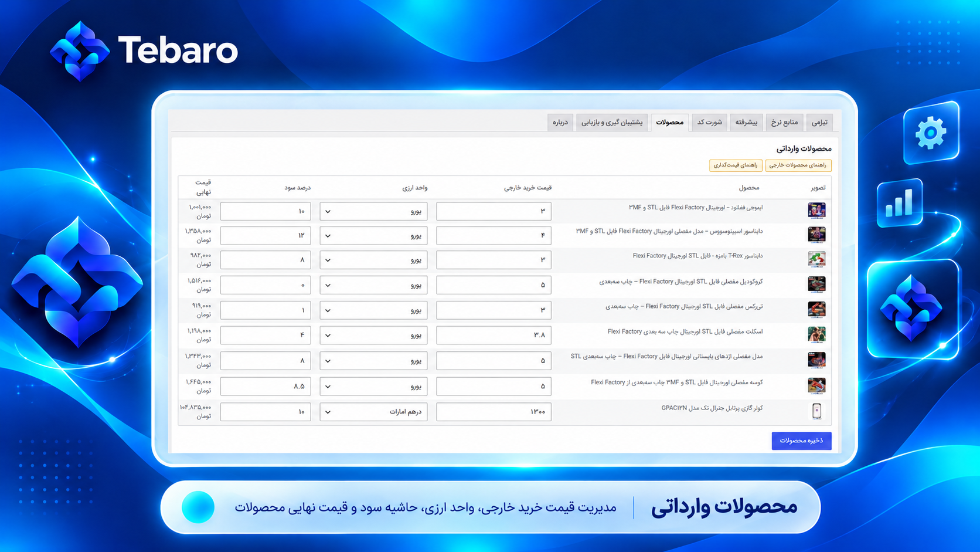Open the درهم امارات currency dropdown
Image resolution: width=980 pixels, height=552 pixels.
(373, 412)
